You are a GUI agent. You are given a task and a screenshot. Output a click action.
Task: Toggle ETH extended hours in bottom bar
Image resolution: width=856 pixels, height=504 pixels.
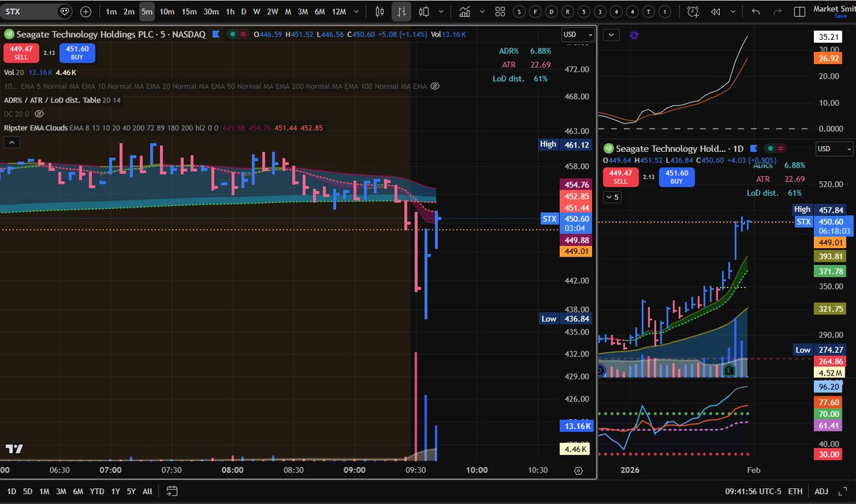point(795,490)
